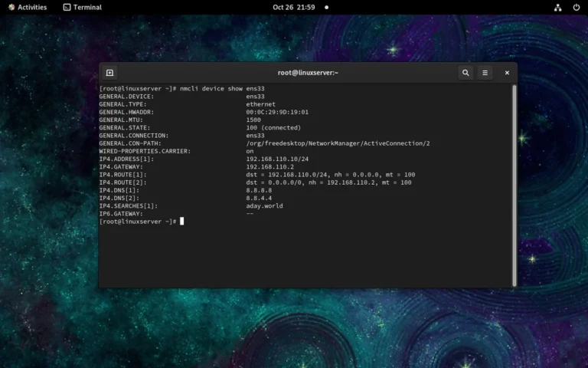Click the terminal search magnifier icon
This screenshot has height=368, width=588.
click(465, 73)
